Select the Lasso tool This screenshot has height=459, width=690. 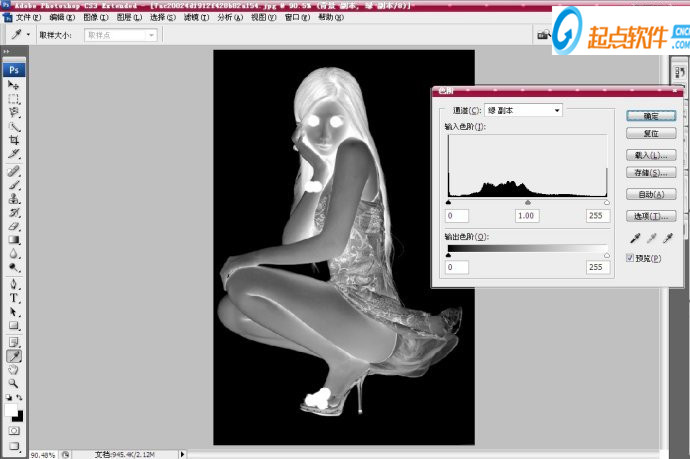pos(14,113)
